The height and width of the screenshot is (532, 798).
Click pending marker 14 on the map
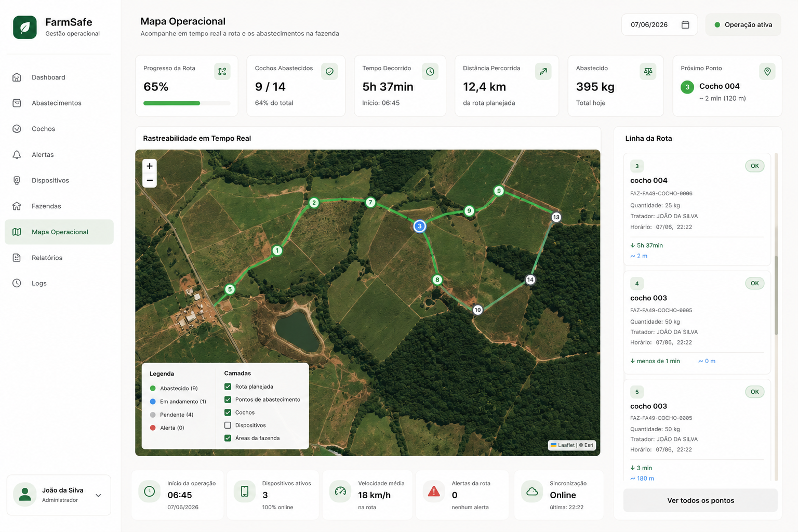pyautogui.click(x=530, y=280)
